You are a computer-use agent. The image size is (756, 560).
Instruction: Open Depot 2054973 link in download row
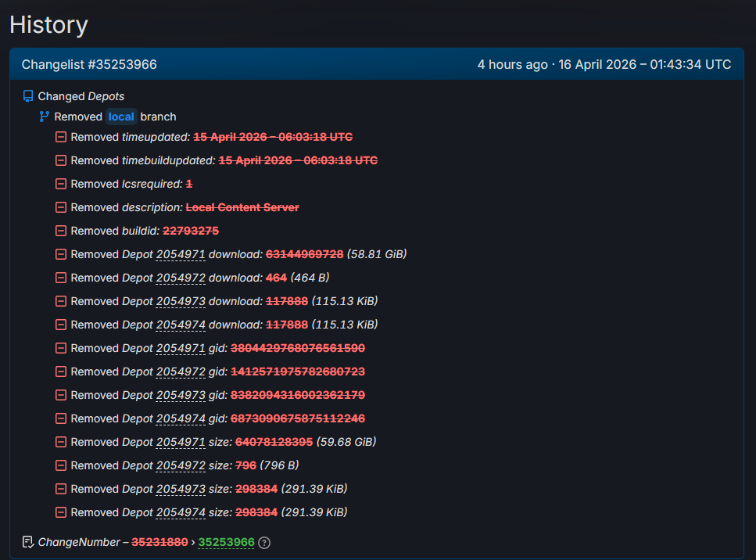(x=181, y=301)
